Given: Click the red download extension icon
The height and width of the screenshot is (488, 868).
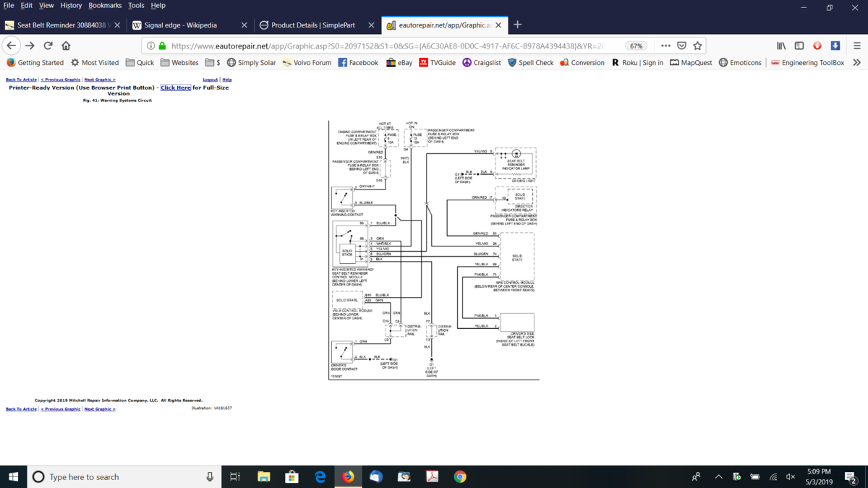Looking at the screenshot, I should (x=817, y=45).
